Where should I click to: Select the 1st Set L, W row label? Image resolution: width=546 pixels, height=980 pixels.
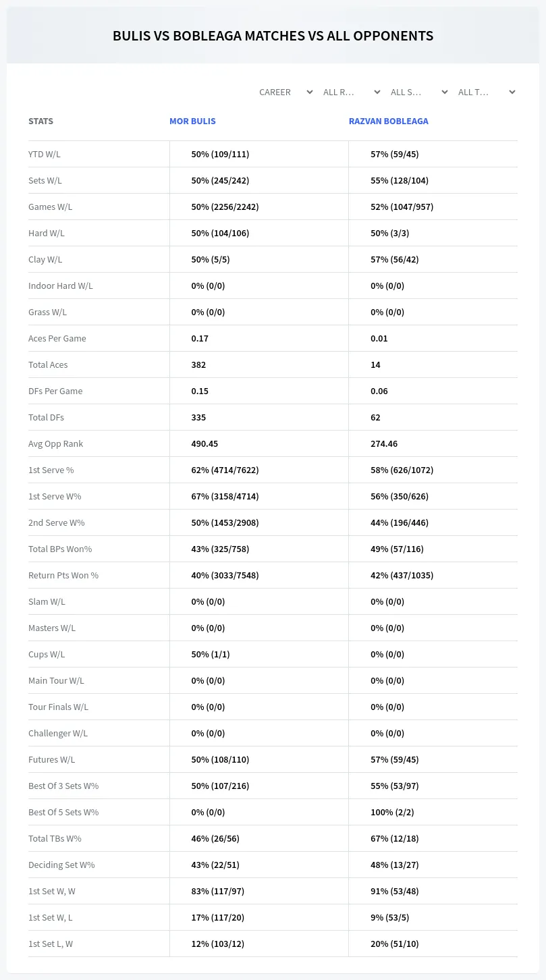click(51, 944)
